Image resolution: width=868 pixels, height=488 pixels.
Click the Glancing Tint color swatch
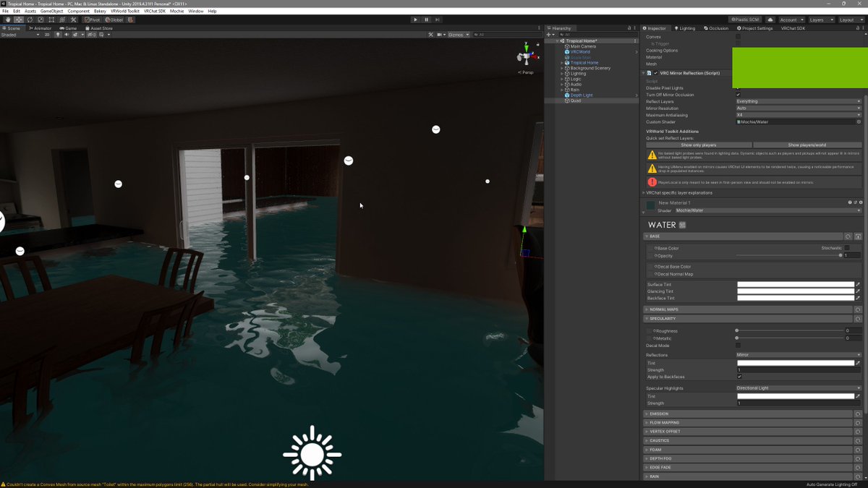point(795,291)
